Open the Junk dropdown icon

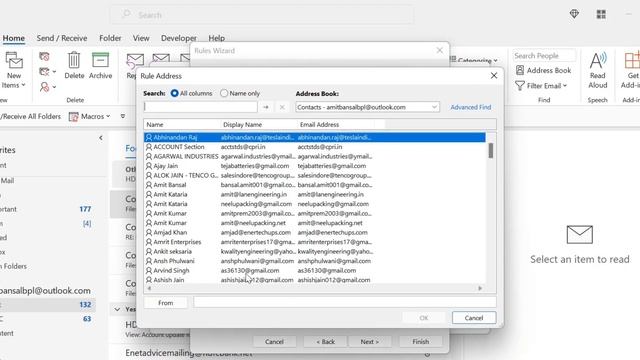[47, 87]
